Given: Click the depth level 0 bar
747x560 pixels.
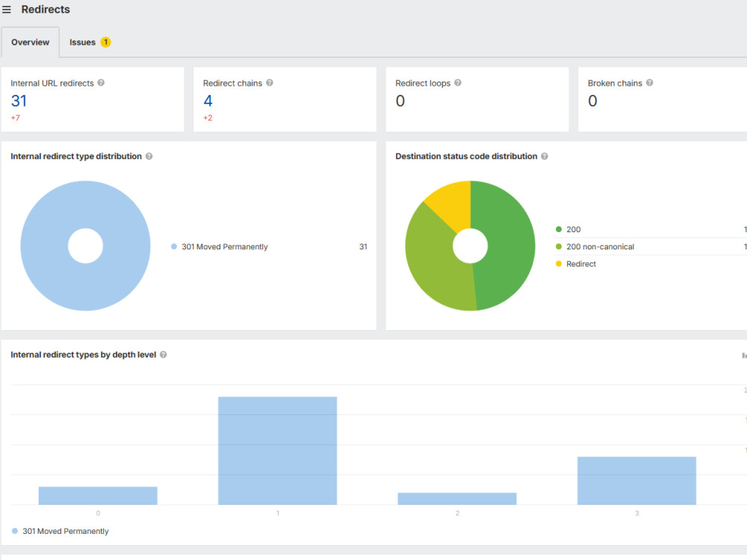Looking at the screenshot, I should tap(98, 495).
